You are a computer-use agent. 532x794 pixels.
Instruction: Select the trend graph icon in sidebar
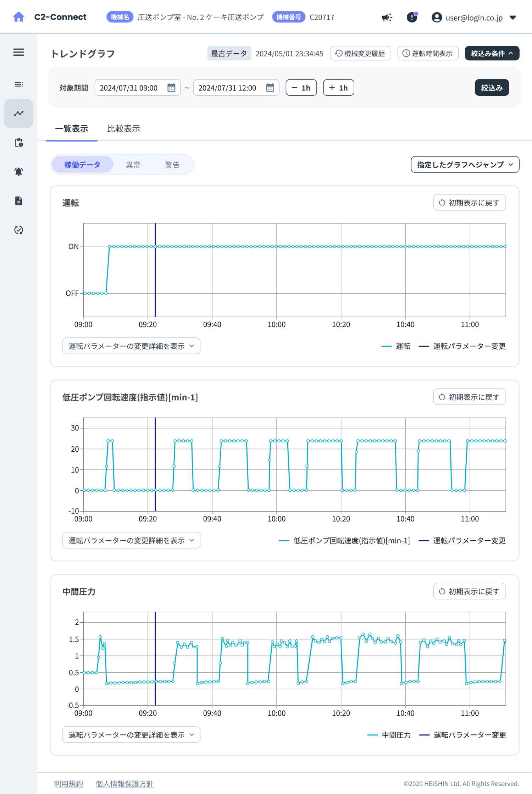(18, 113)
